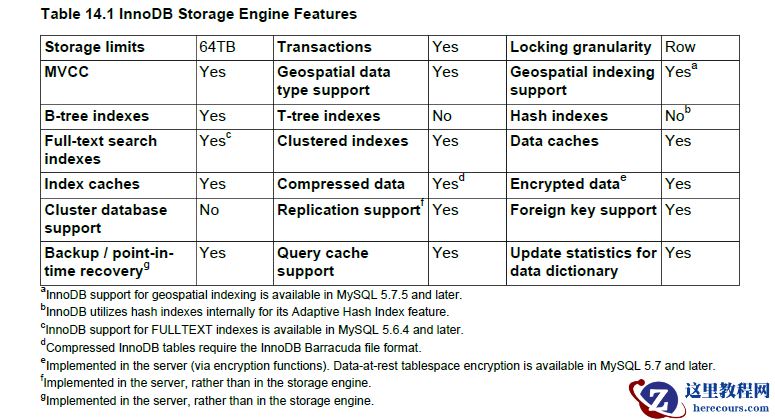Click the herecours.com watermark text

coord(728,405)
